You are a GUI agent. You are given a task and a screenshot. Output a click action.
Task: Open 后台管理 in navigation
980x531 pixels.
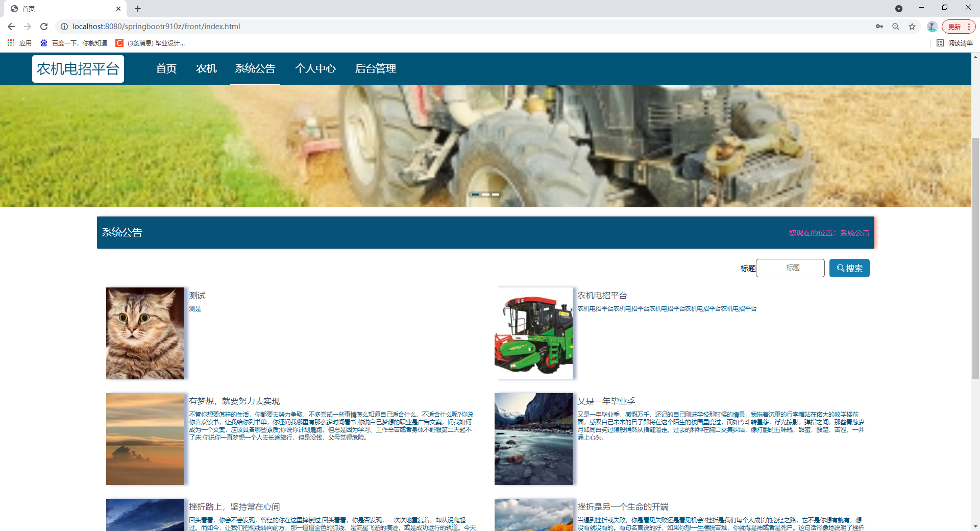pyautogui.click(x=376, y=68)
